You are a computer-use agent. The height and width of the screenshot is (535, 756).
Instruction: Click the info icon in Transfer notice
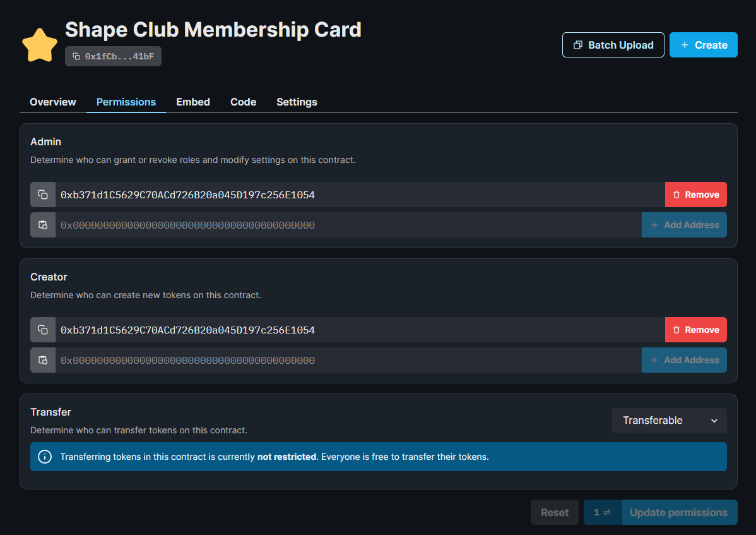(45, 457)
